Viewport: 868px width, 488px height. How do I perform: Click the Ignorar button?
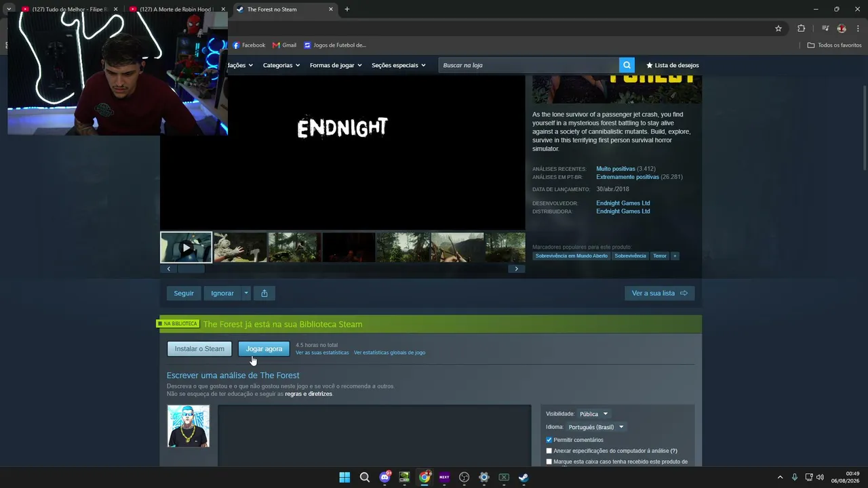[222, 293]
